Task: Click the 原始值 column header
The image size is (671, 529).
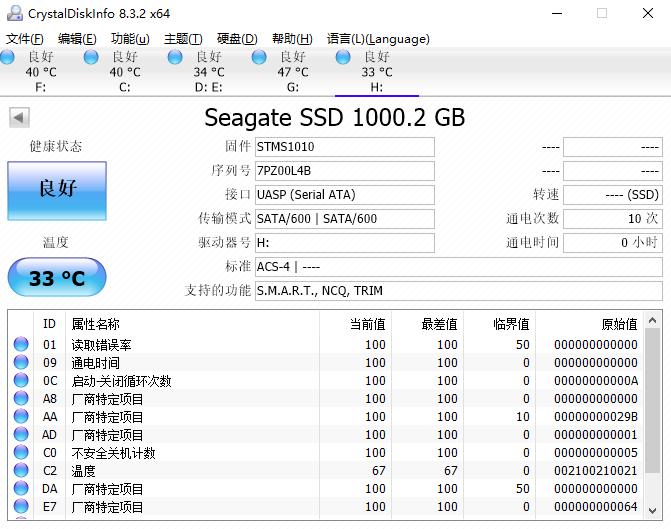Action: [590, 324]
